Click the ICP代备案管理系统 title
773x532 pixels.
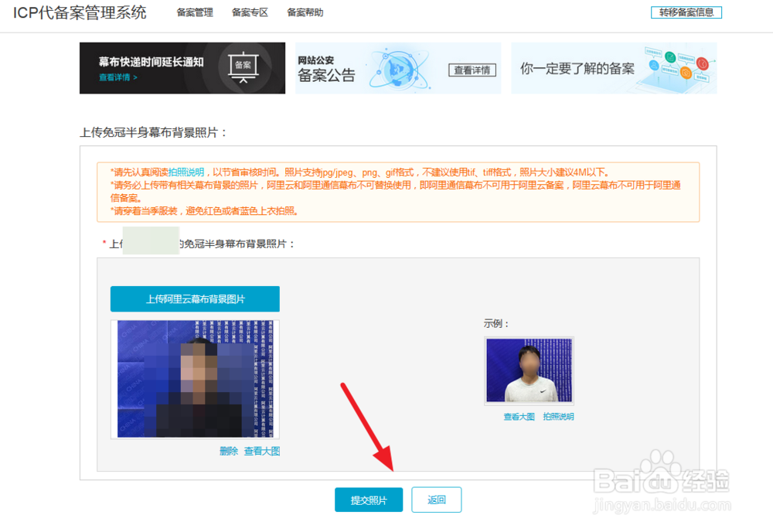click(80, 12)
